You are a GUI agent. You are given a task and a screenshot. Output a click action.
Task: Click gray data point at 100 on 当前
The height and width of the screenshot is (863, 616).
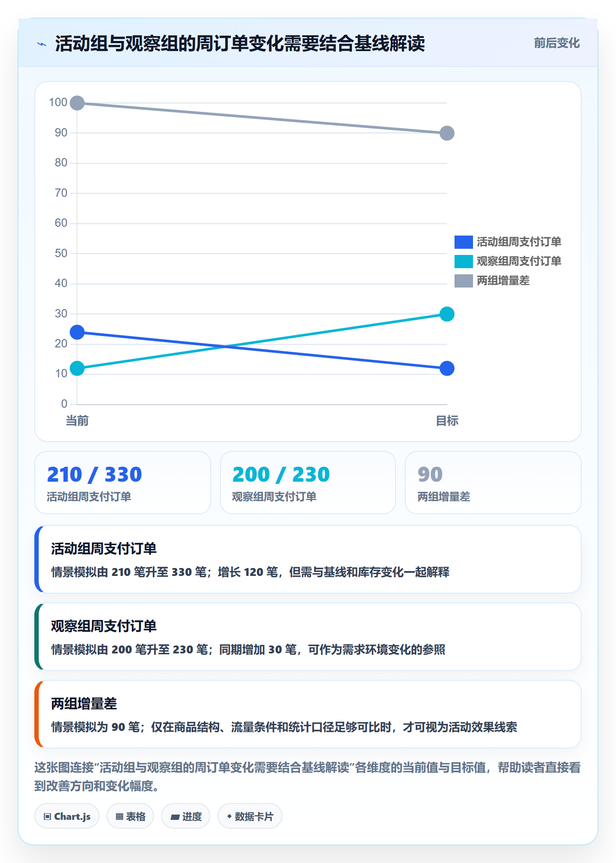click(x=77, y=103)
